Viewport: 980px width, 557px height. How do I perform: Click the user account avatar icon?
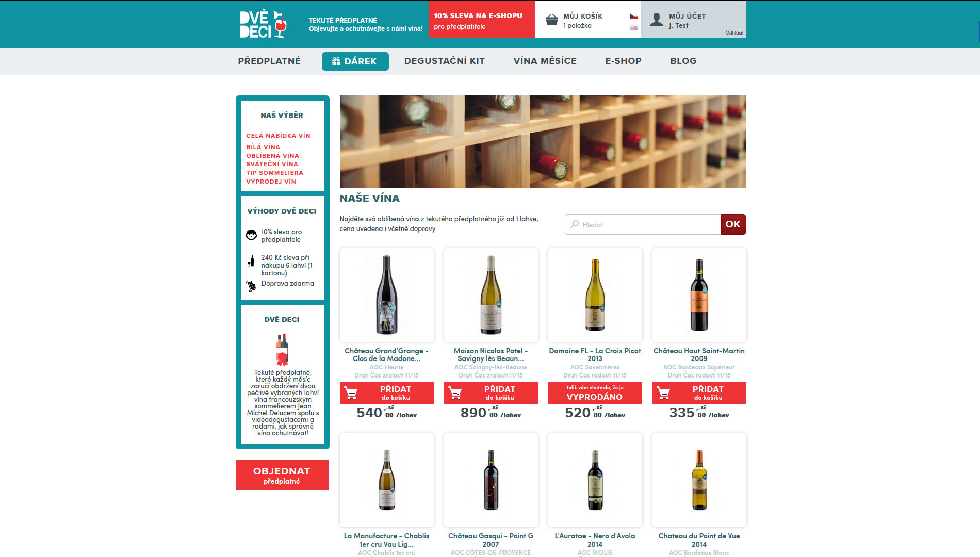point(656,20)
